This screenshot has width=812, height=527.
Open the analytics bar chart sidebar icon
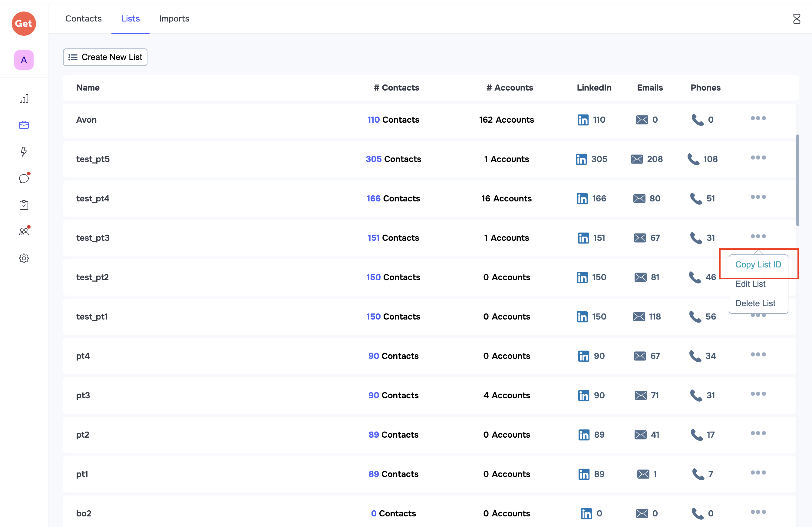[x=24, y=99]
